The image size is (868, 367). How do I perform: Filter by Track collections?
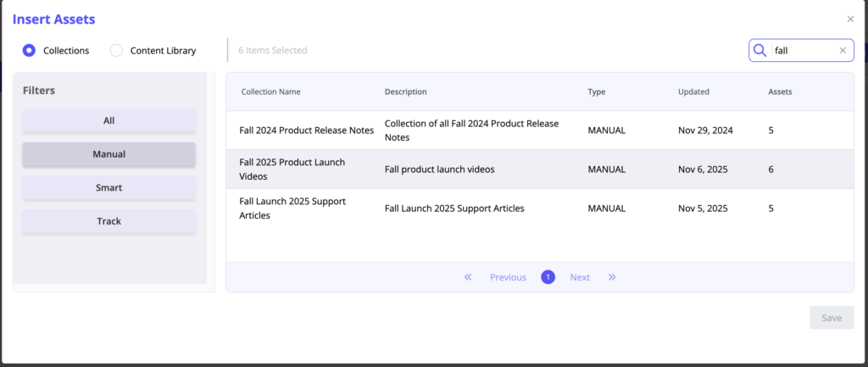[108, 221]
